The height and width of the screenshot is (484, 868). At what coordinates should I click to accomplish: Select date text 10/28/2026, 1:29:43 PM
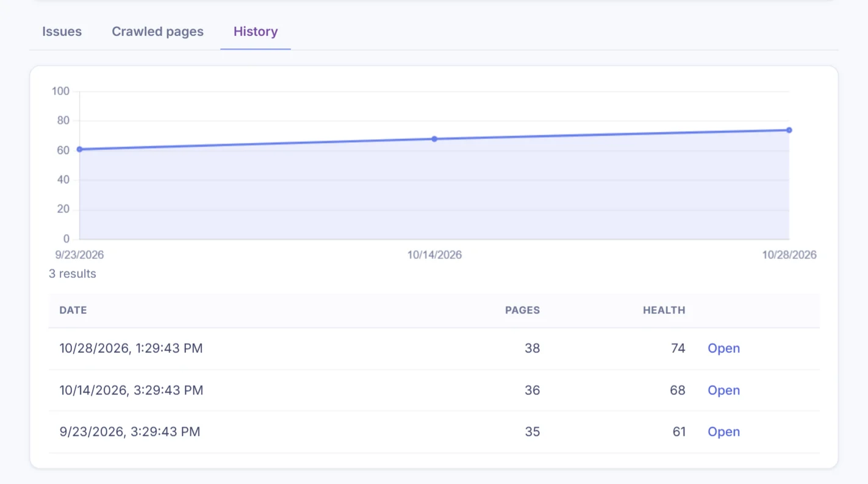click(131, 349)
